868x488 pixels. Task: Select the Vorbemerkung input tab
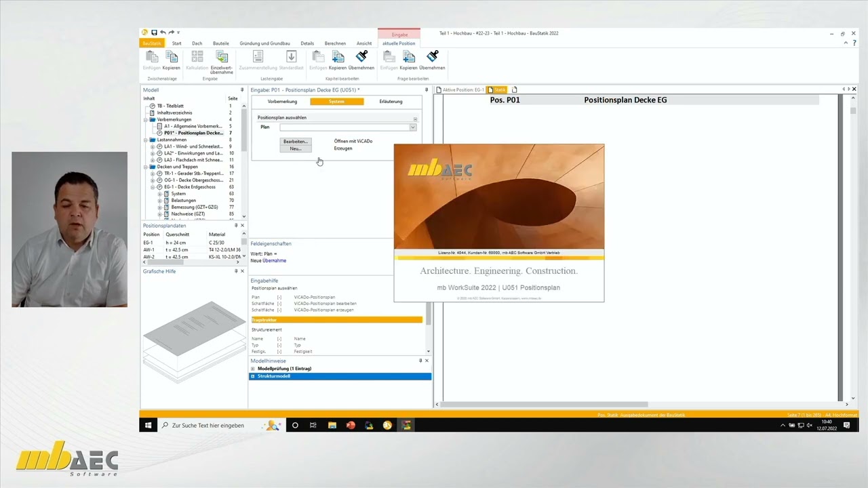pos(282,102)
